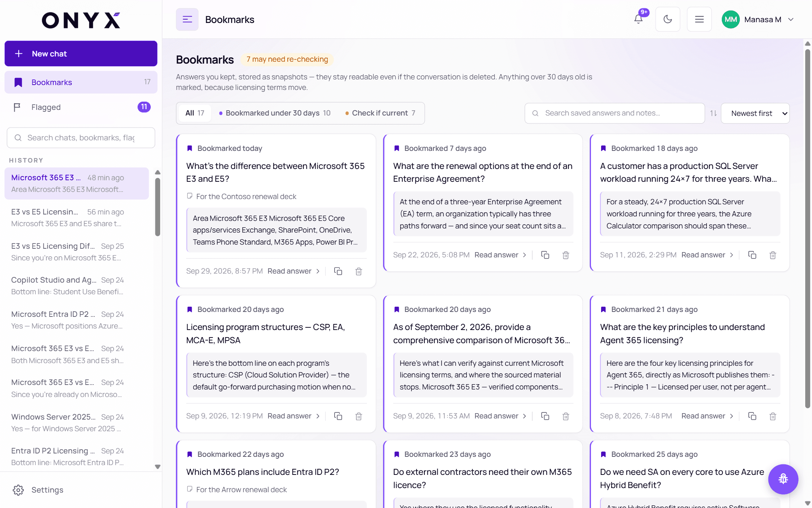Open the Newest first sort dropdown
The height and width of the screenshot is (508, 812).
pyautogui.click(x=755, y=113)
